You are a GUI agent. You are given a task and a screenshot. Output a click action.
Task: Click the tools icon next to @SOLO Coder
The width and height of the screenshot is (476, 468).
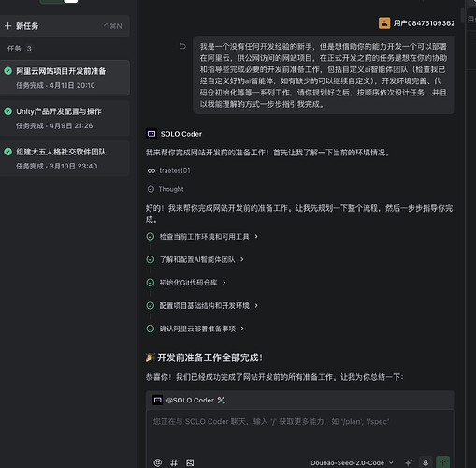[221, 400]
